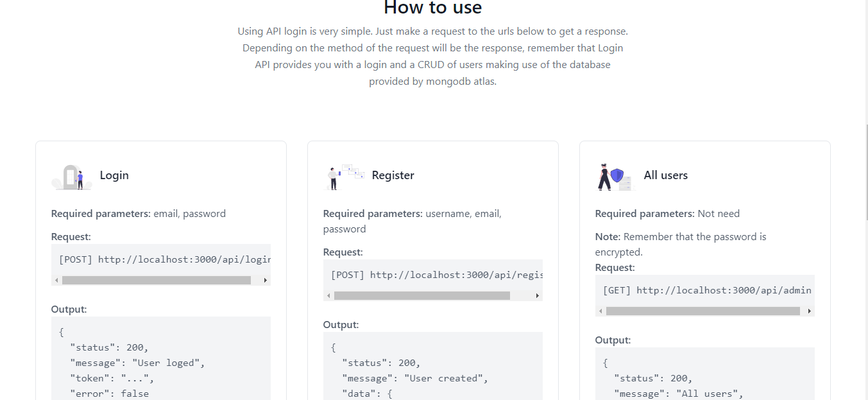Image resolution: width=868 pixels, height=400 pixels.
Task: Click the Login request horizontal scrollbar thumb
Action: click(157, 281)
